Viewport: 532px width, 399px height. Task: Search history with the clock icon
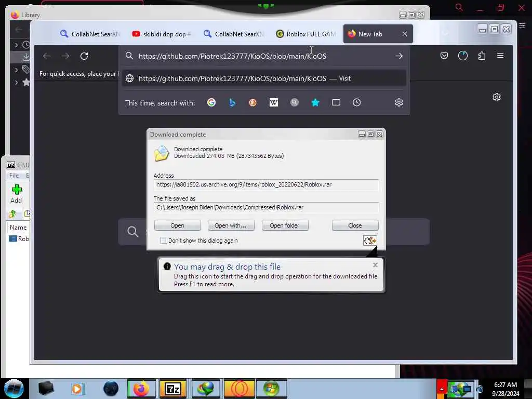pos(356,102)
